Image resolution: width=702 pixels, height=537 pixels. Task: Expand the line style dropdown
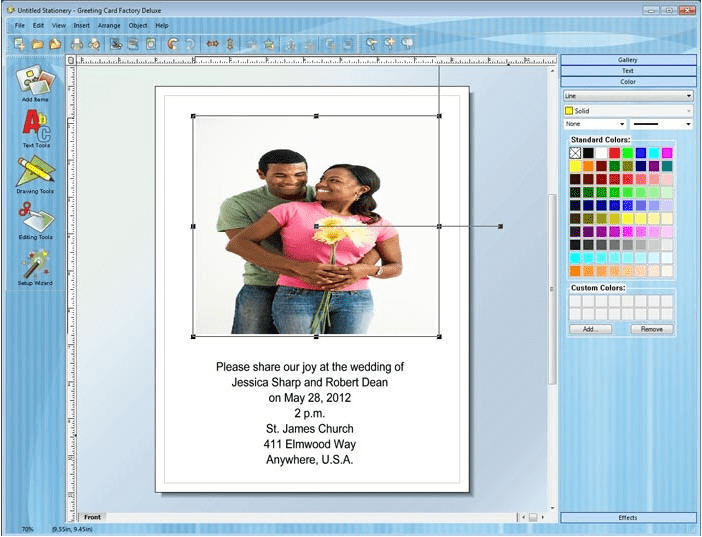pyautogui.click(x=661, y=124)
